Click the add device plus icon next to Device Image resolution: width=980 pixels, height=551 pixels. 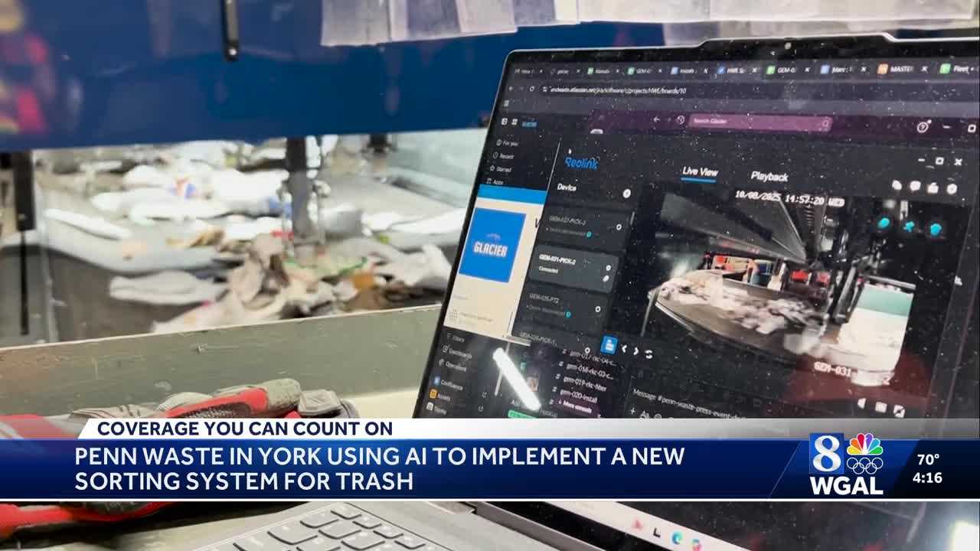[x=626, y=194]
